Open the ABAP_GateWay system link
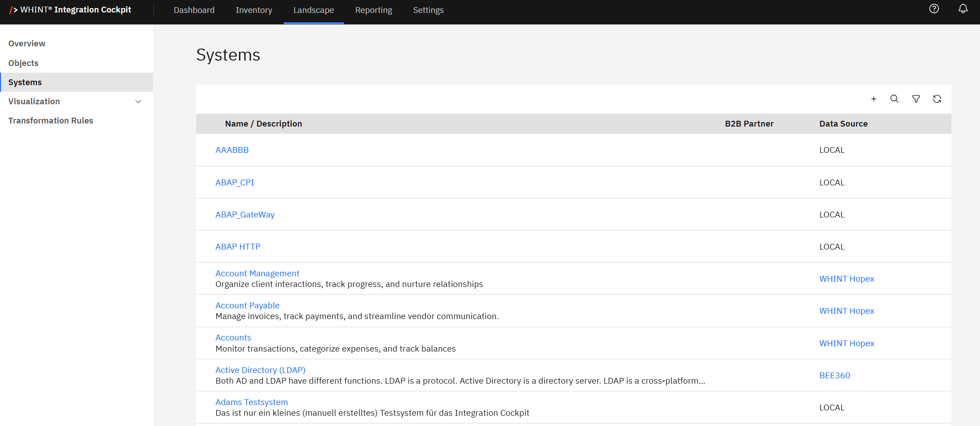The width and height of the screenshot is (980, 426). click(x=245, y=215)
